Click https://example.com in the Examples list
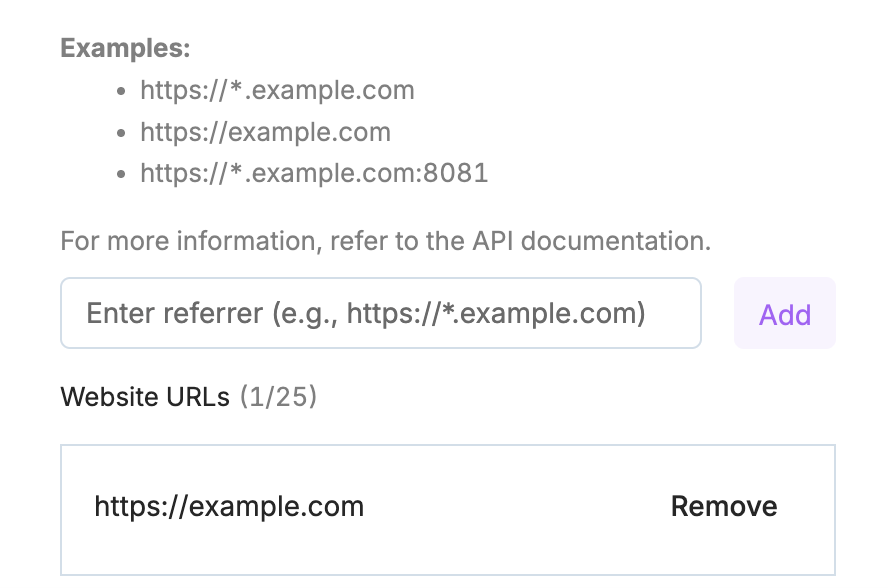The height and width of the screenshot is (588, 888). [x=265, y=132]
